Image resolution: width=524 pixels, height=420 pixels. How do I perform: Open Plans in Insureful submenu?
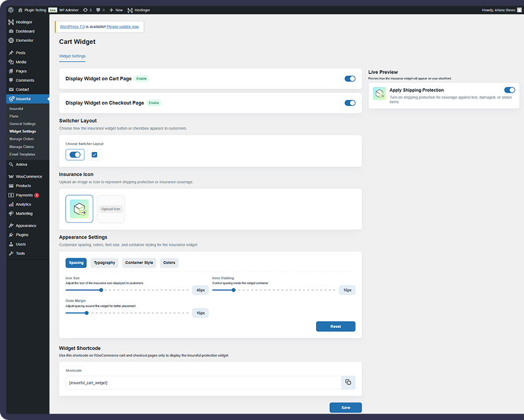tap(14, 116)
